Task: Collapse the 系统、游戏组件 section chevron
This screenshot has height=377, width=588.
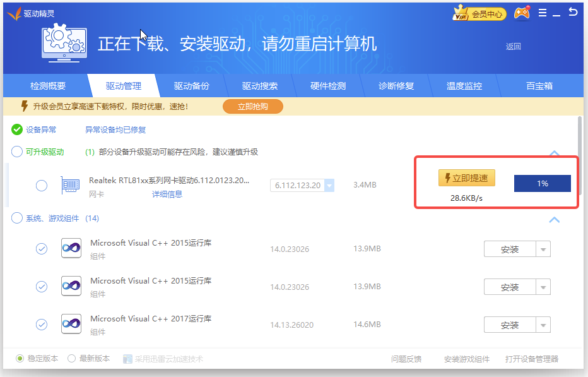Action: (554, 220)
